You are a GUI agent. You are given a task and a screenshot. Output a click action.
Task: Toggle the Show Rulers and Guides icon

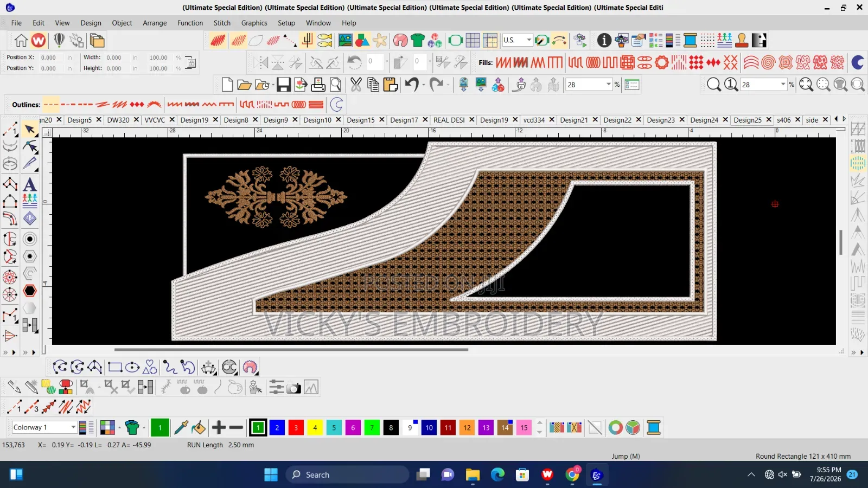click(x=490, y=41)
